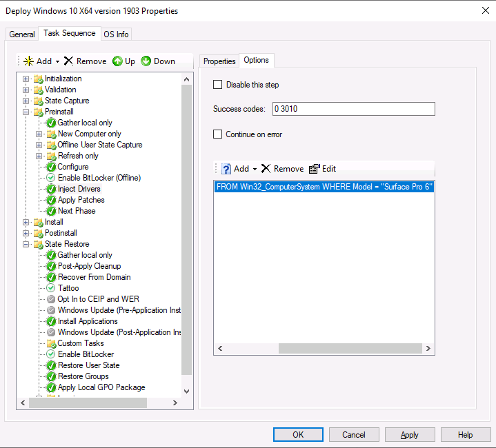Viewport: 496px width, 448px height.
Task: Open the condition Add dropdown arrow
Action: (x=255, y=169)
